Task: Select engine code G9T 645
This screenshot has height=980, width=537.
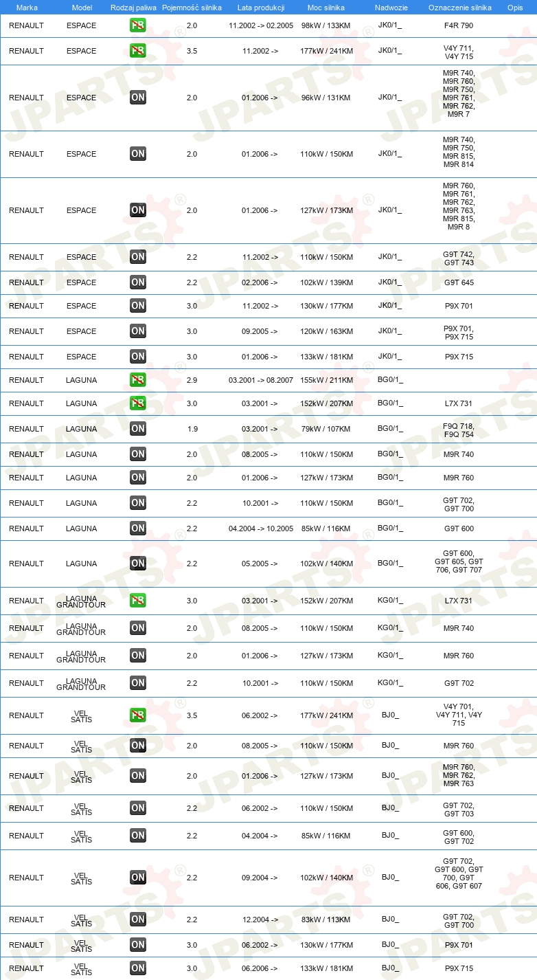Action: tap(459, 282)
